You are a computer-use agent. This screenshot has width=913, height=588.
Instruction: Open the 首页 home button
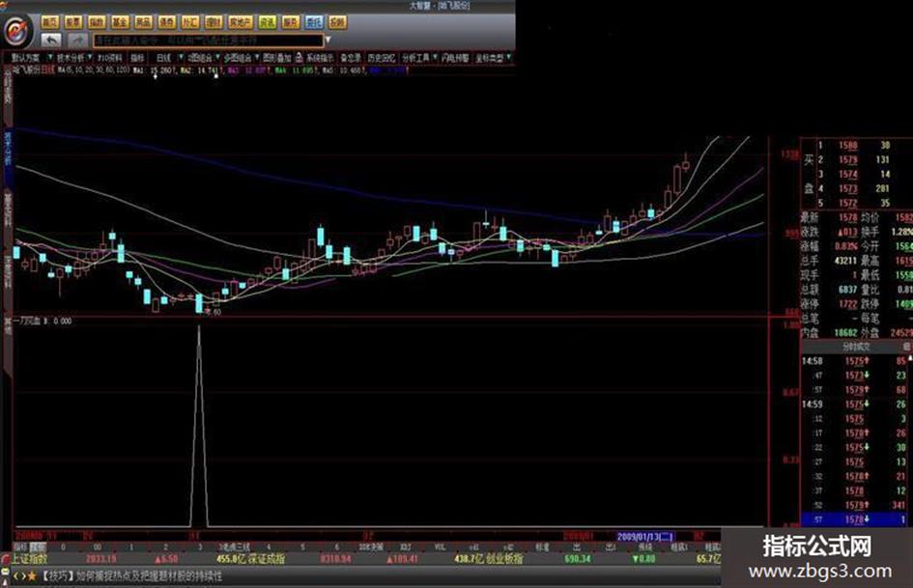tap(50, 22)
